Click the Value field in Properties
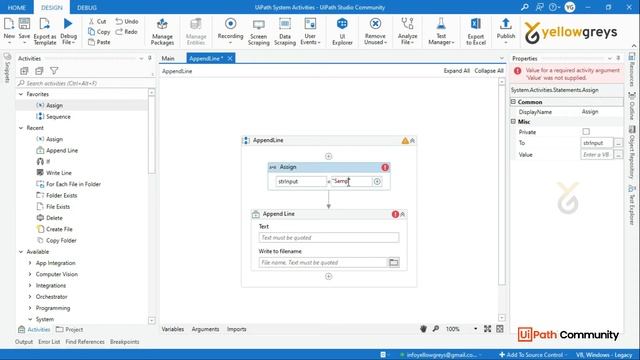The image size is (640, 360). [x=597, y=155]
